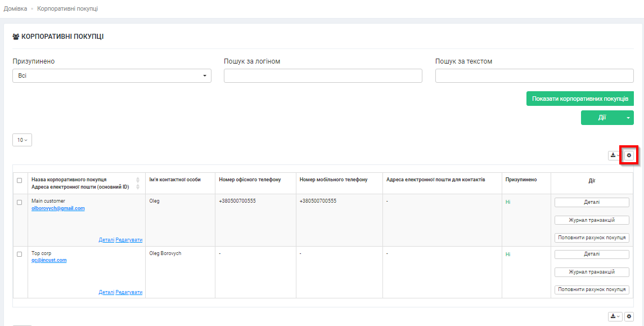Screen dimensions: 644x326
Task: Toggle the select-all checkbox in table header
Action: (x=20, y=181)
